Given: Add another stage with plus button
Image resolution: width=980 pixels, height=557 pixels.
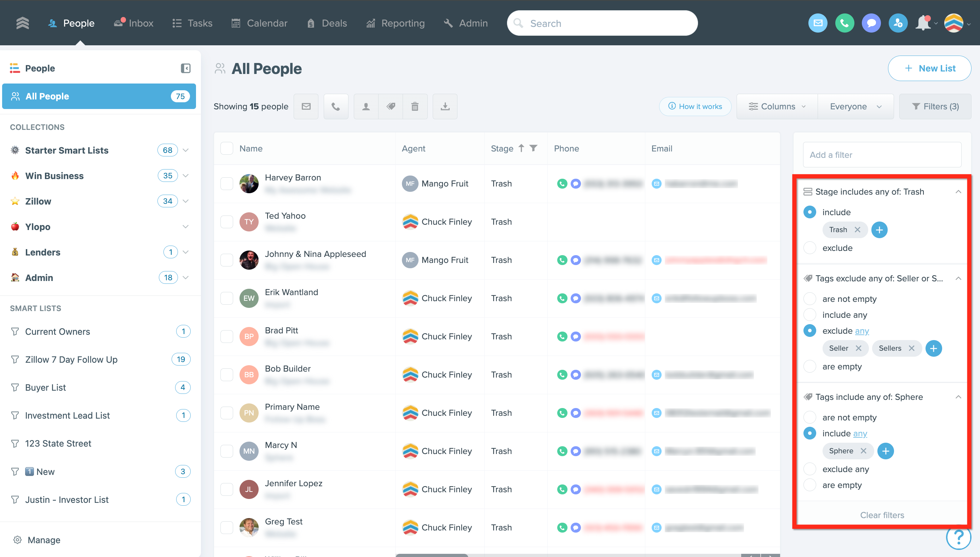Looking at the screenshot, I should pos(880,230).
